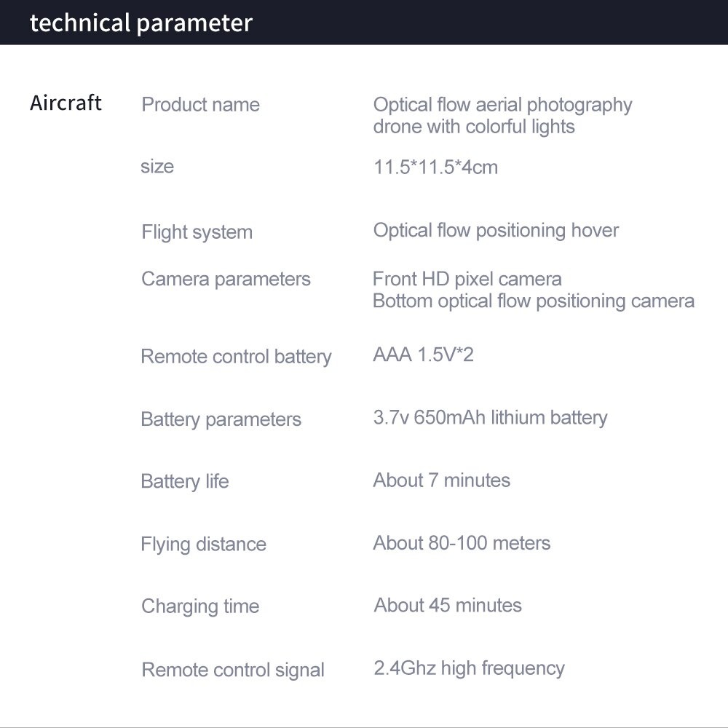The image size is (728, 728).
Task: Click the "Product name" label
Action: tap(200, 105)
